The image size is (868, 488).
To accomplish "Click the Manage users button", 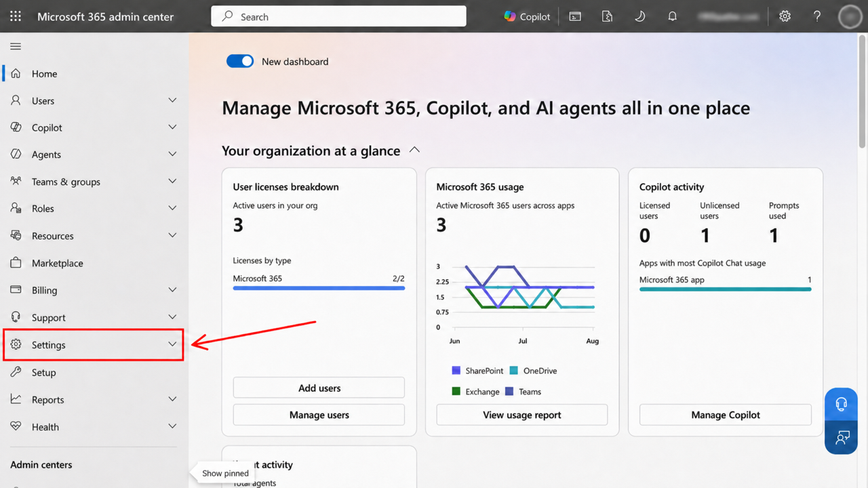I will tap(319, 415).
